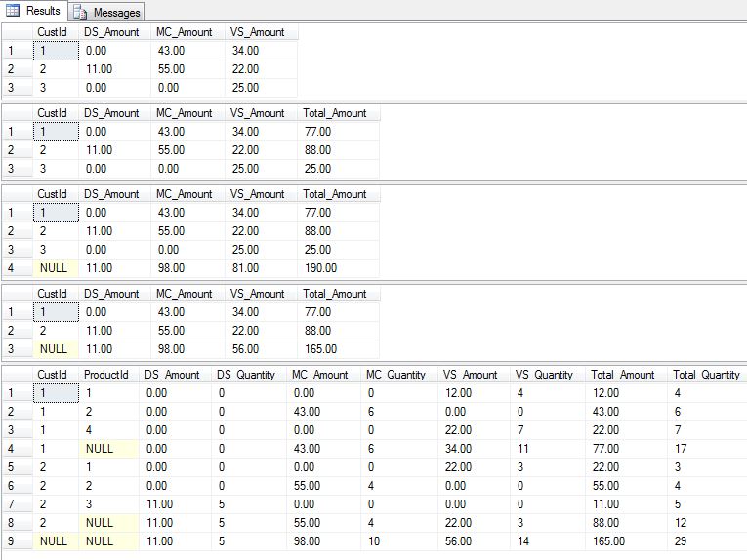747x560 pixels.
Task: Click Total_Amount 165.00 in the fifth grid
Action: 627,540
